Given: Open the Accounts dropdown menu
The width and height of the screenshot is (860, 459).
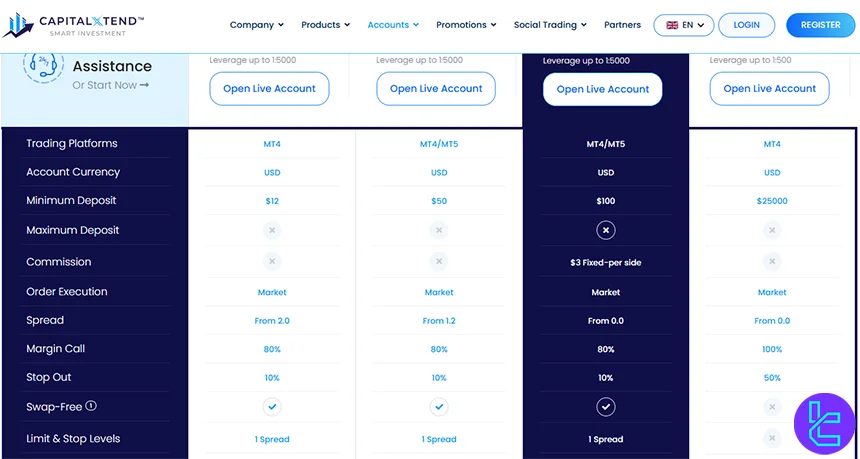Looking at the screenshot, I should pyautogui.click(x=393, y=25).
